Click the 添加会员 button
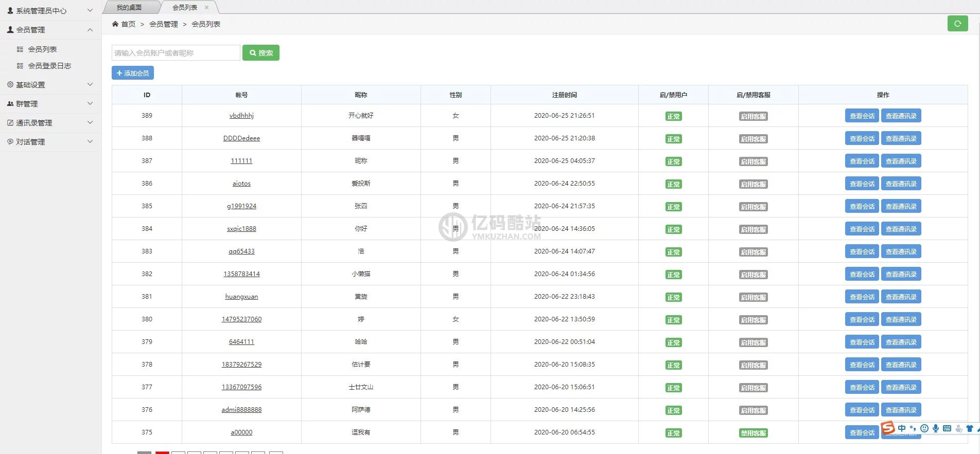980x454 pixels. pos(133,73)
